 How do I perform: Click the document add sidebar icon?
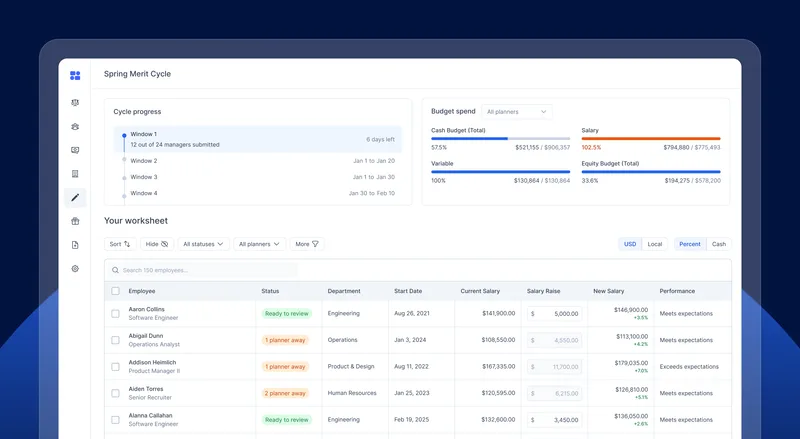[75, 245]
